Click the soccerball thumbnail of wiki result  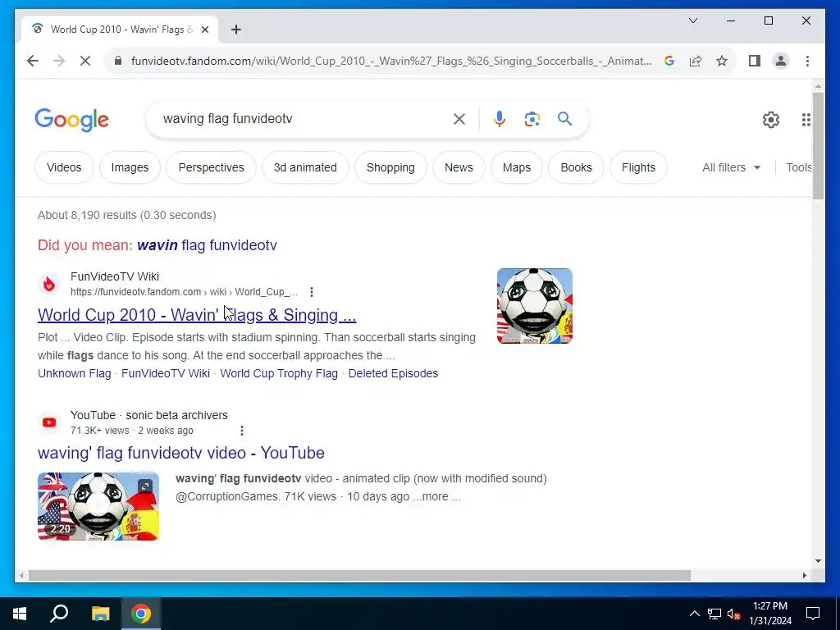(535, 306)
